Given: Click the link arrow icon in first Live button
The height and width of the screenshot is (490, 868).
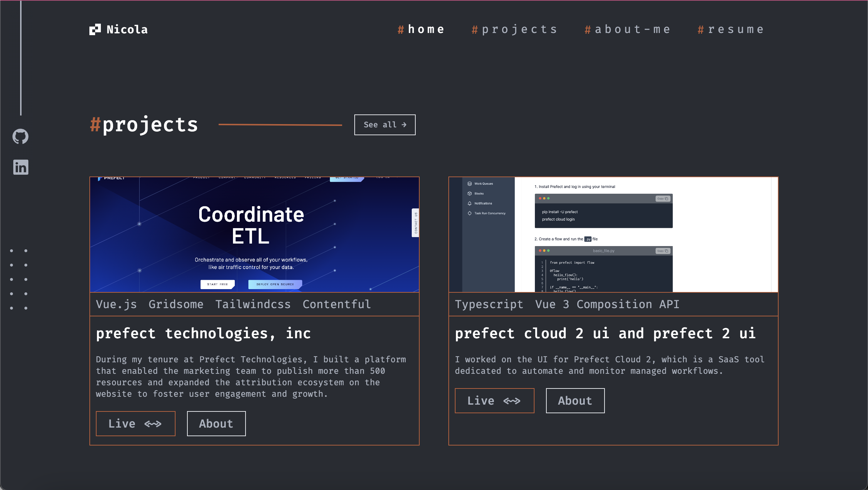Looking at the screenshot, I should click(153, 424).
